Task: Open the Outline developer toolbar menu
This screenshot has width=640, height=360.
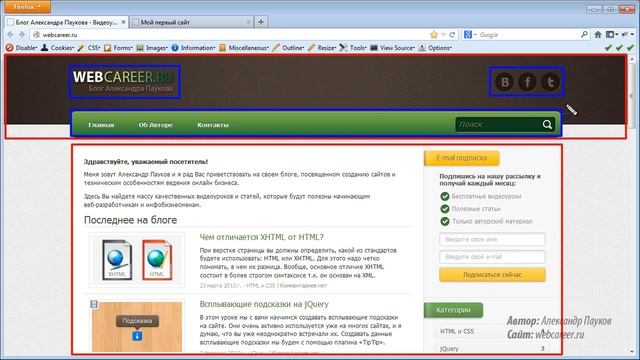Action: tap(288, 48)
